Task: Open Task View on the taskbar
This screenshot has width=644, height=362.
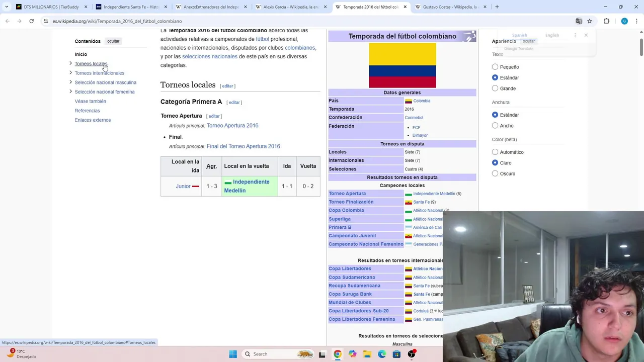Action: point(322,354)
